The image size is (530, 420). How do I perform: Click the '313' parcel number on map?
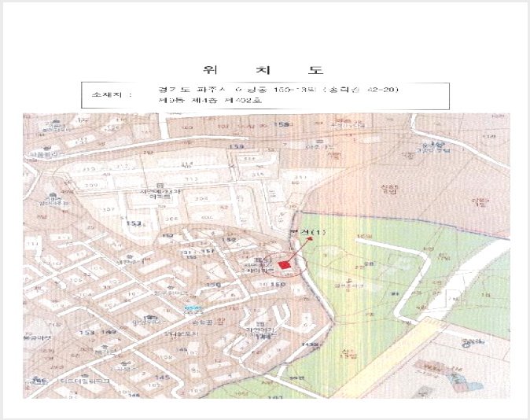tap(191, 179)
